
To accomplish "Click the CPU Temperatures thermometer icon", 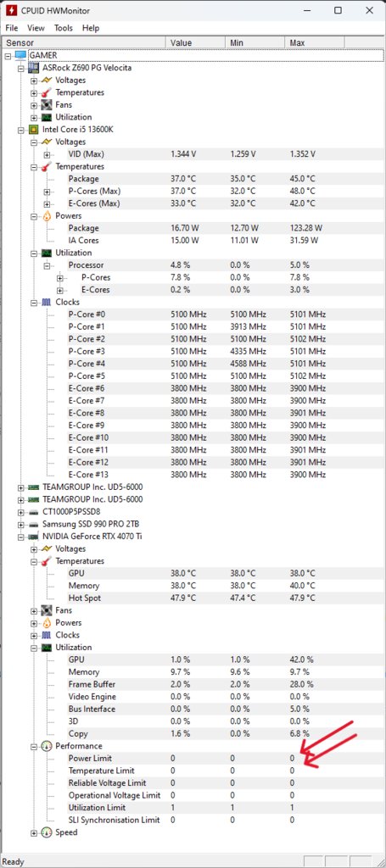I will [x=48, y=167].
